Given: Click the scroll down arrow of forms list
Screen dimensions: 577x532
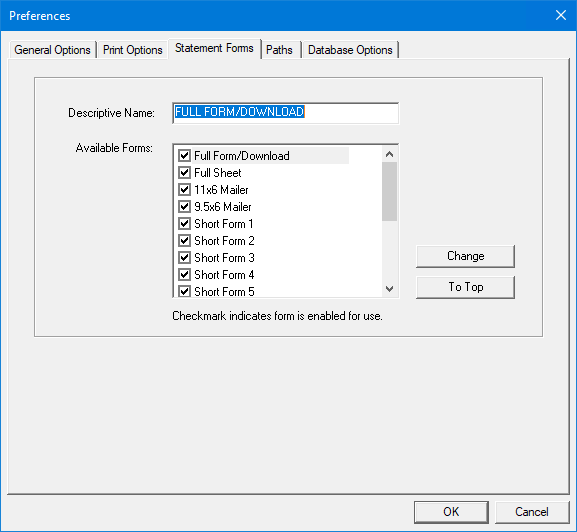Looking at the screenshot, I should click(390, 288).
